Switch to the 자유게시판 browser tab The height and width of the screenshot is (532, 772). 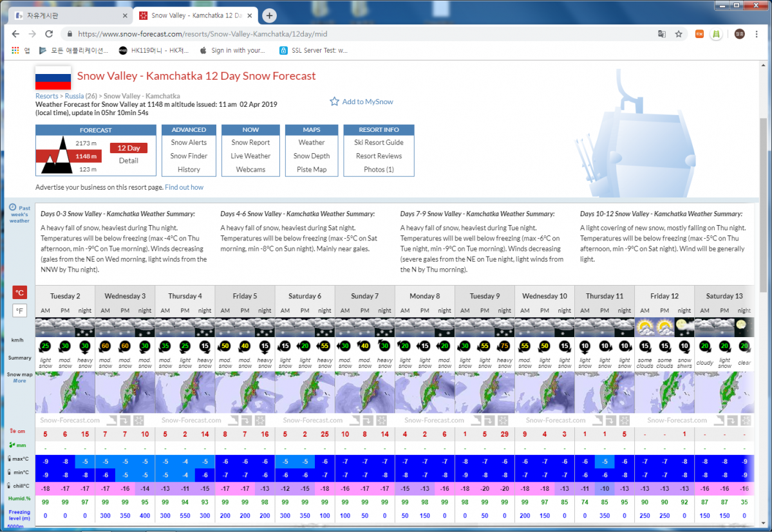(x=70, y=15)
